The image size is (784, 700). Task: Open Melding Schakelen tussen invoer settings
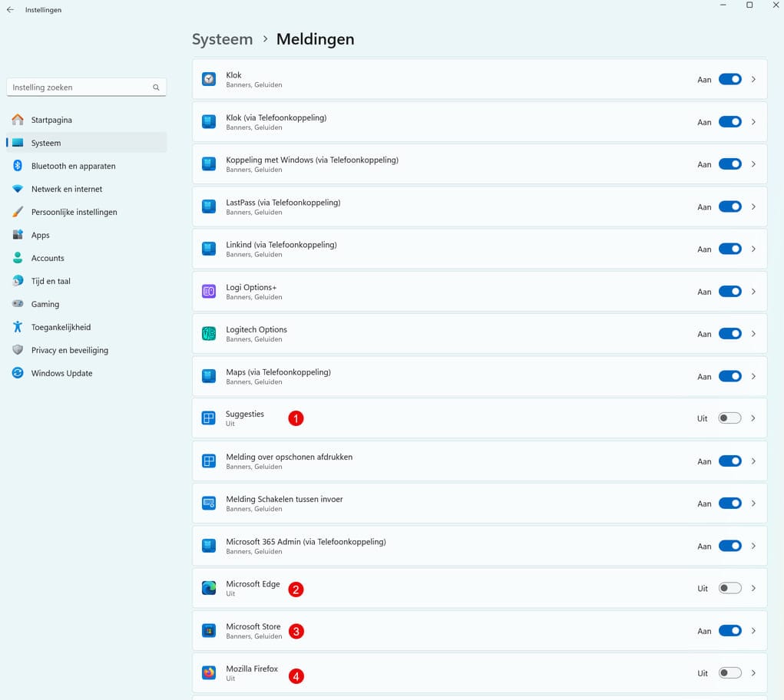tap(479, 504)
